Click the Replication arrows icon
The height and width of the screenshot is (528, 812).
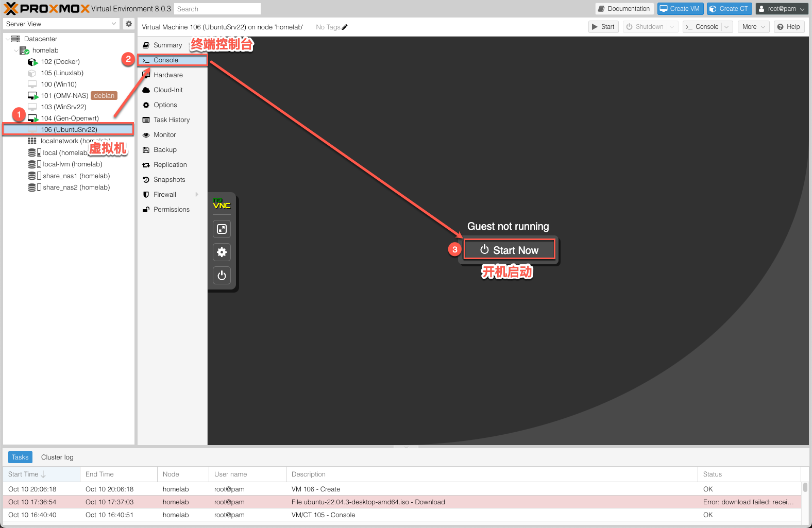point(146,165)
